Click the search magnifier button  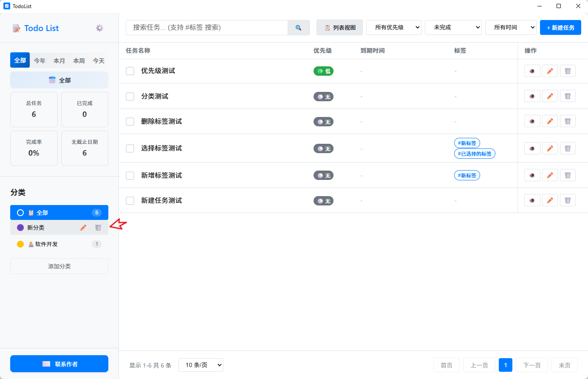299,28
